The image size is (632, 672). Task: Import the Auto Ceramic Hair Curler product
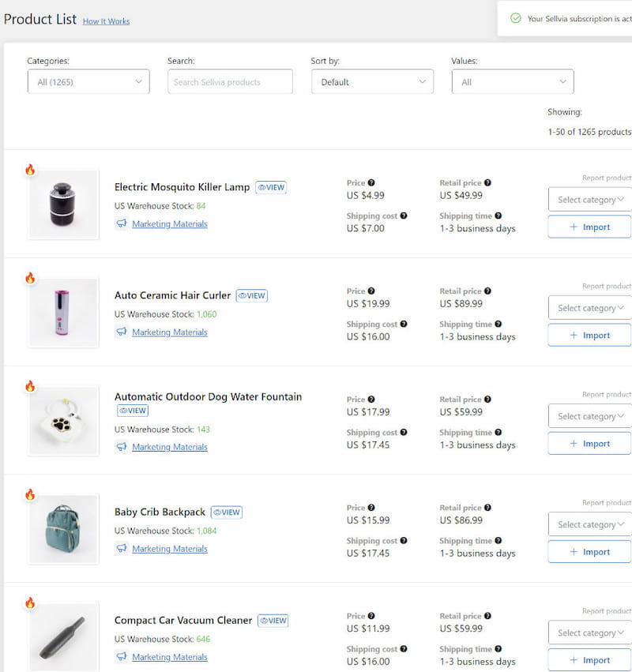coord(590,335)
